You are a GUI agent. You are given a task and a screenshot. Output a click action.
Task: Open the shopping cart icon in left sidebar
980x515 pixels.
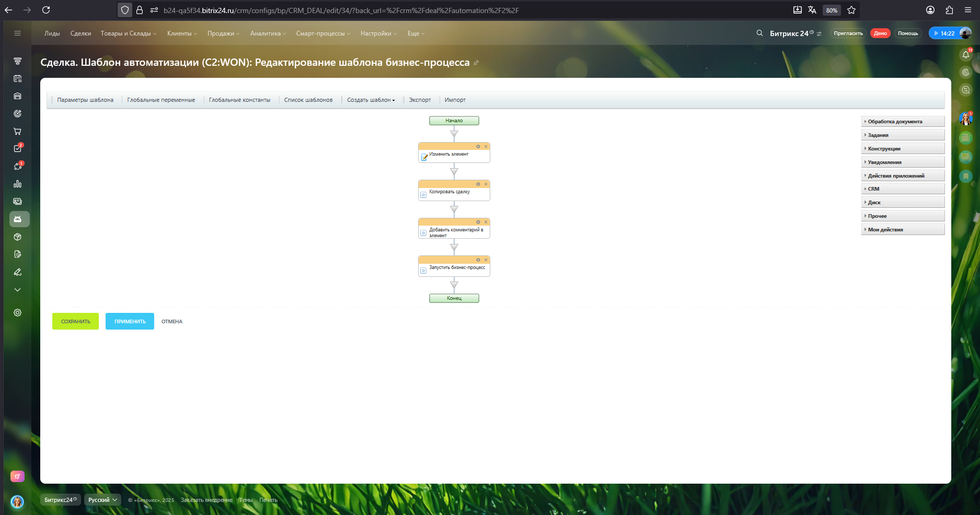[x=17, y=131]
